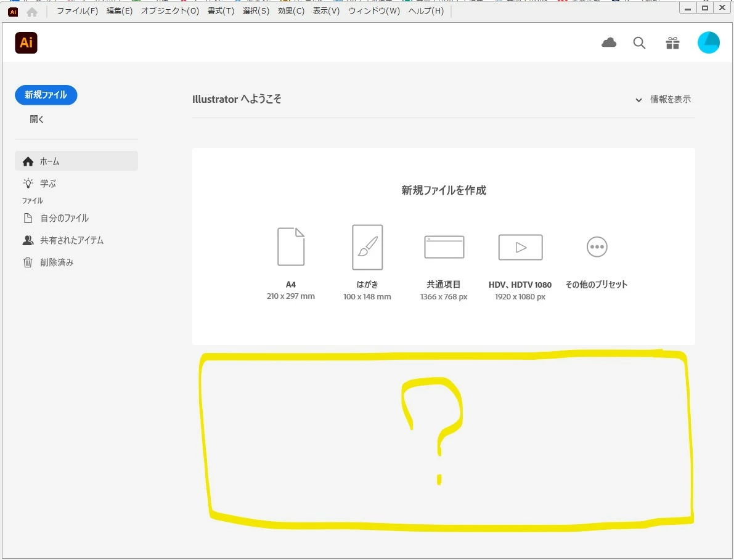The height and width of the screenshot is (560, 734).
Task: Open 効果(C) menu
Action: pos(291,11)
